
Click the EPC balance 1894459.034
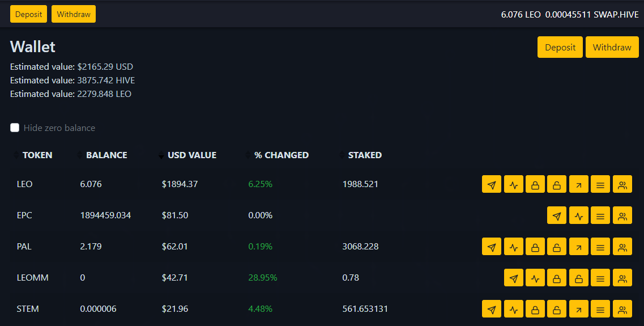point(105,215)
